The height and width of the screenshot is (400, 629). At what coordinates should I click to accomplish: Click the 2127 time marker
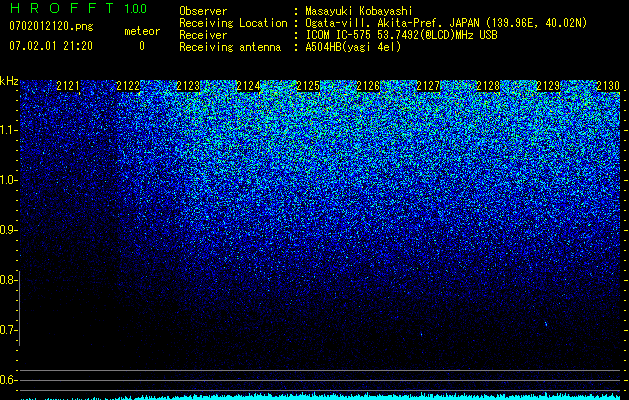428,86
